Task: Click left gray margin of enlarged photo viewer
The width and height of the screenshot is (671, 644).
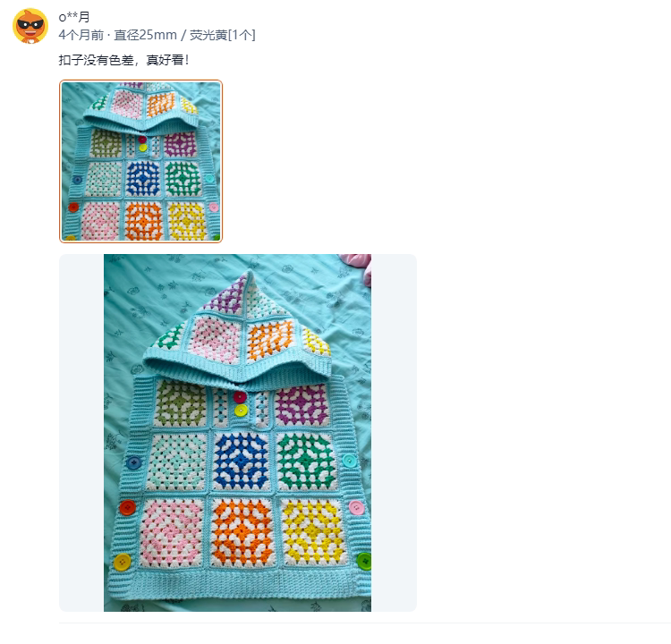Action: coord(81,433)
